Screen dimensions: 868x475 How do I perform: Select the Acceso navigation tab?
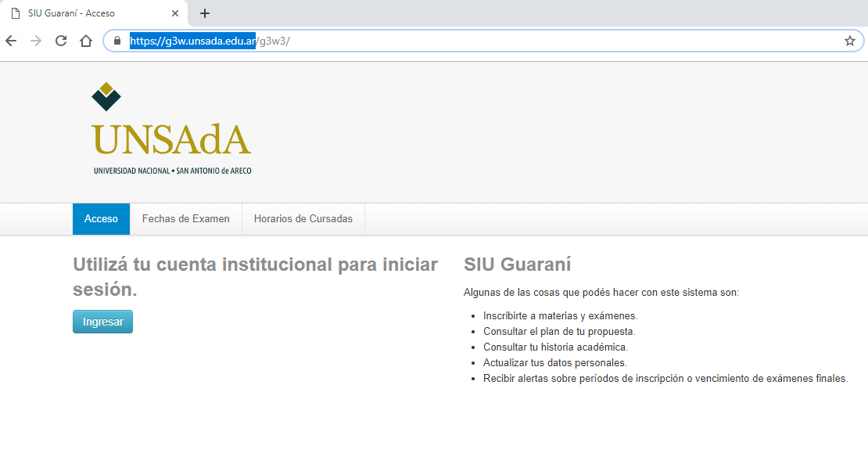click(x=101, y=219)
